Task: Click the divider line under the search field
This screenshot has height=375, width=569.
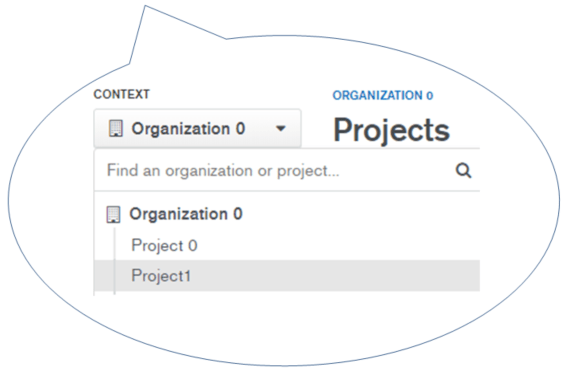Action: click(287, 191)
